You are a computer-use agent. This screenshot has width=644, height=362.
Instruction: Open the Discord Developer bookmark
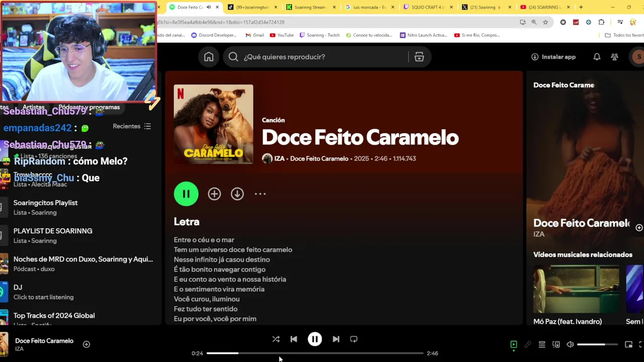(214, 35)
